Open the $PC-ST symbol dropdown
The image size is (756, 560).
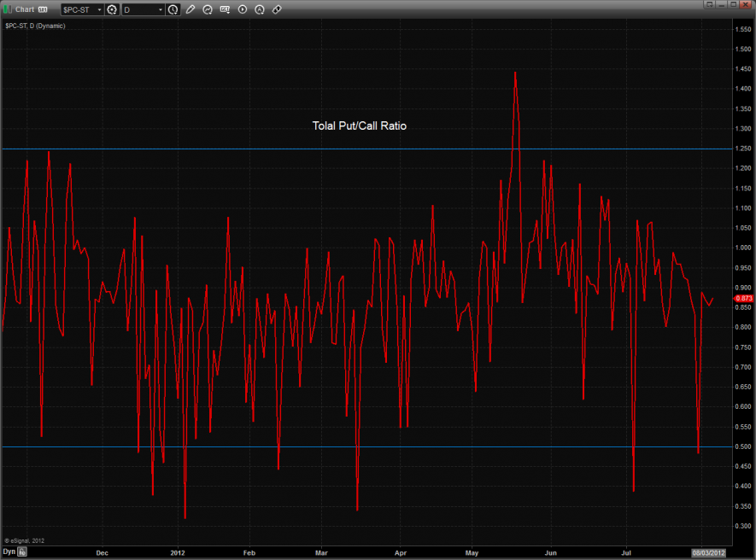[x=82, y=9]
